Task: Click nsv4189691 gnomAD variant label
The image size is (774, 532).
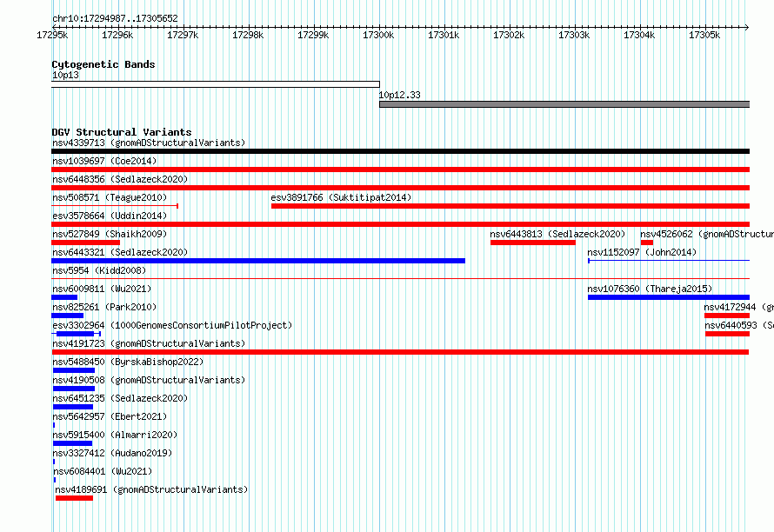Action: (x=151, y=489)
